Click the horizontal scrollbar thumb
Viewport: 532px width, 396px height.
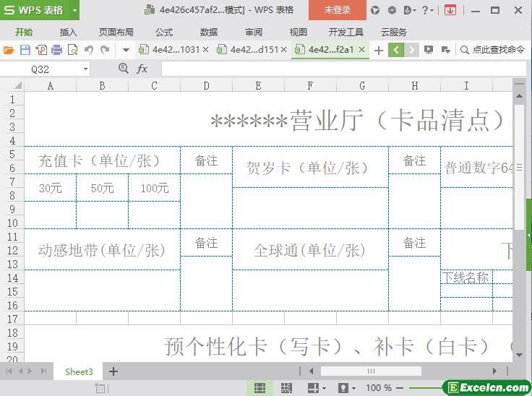371,371
